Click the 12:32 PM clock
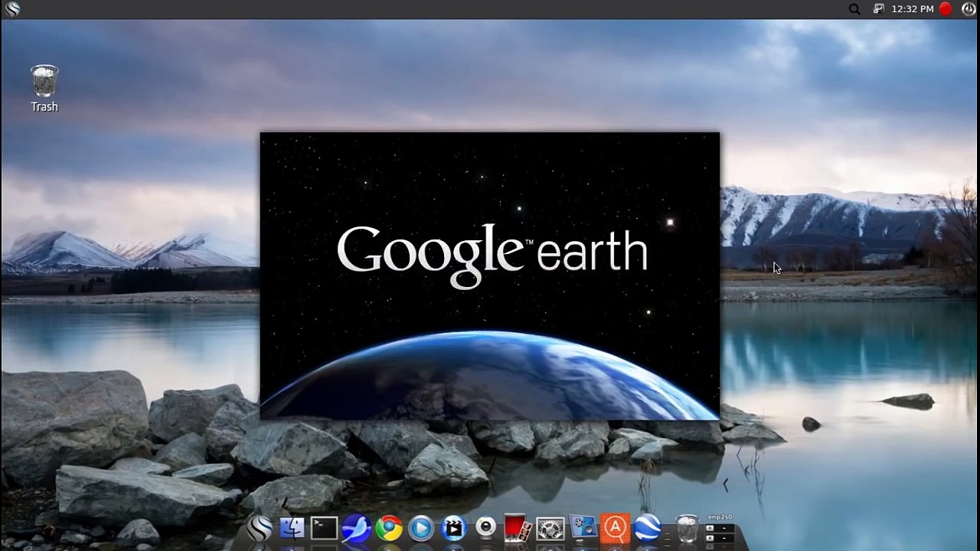Viewport: 980px width, 551px height. (x=913, y=9)
